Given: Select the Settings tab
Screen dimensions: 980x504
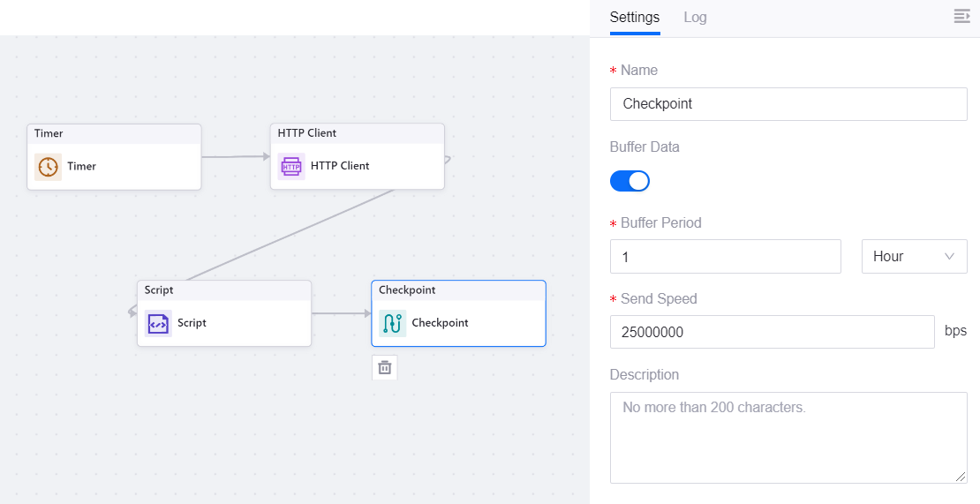Looking at the screenshot, I should click(634, 18).
